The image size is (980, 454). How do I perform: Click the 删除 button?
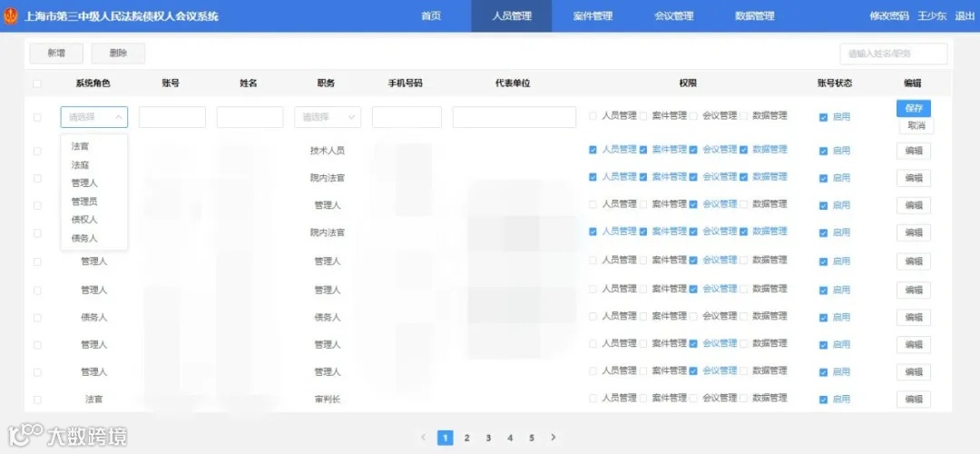click(118, 54)
